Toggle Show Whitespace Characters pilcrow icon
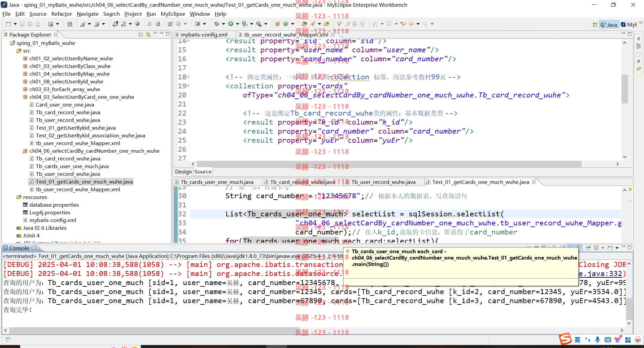 click(x=362, y=24)
